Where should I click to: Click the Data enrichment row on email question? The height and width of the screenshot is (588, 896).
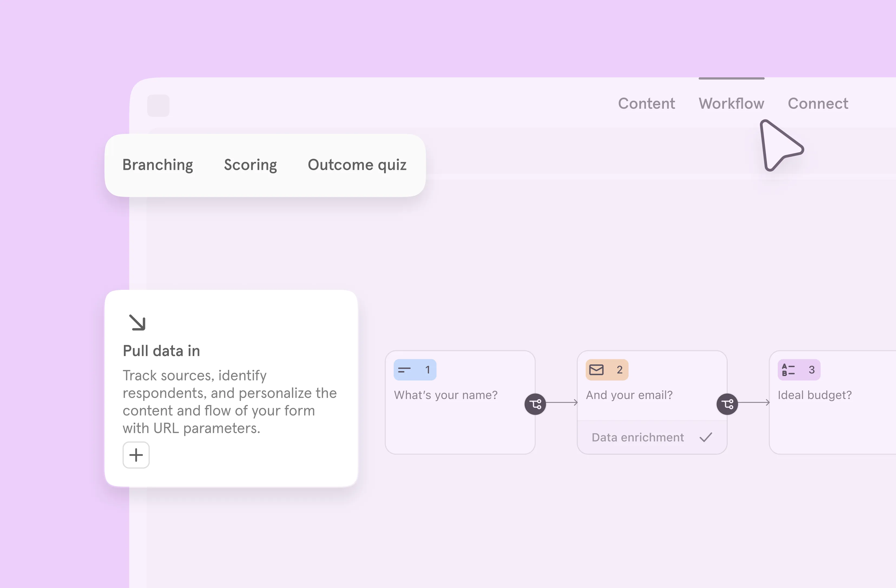point(638,437)
